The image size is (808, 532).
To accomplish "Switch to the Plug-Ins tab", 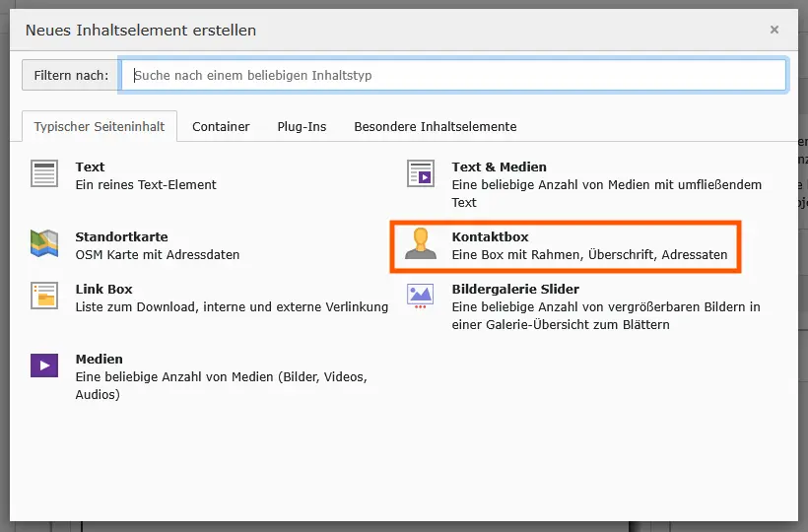I will [302, 127].
